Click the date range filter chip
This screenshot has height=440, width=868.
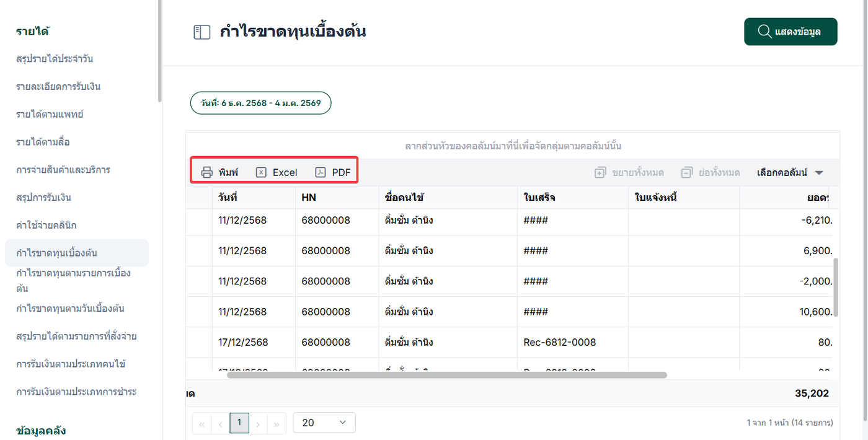pyautogui.click(x=260, y=103)
